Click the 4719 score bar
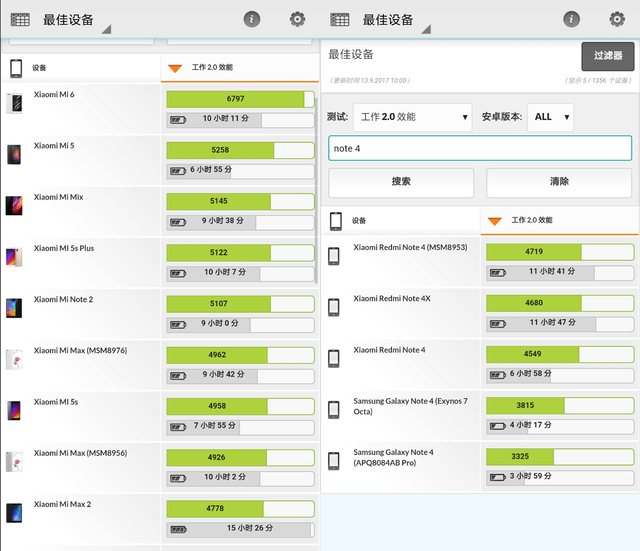 [x=560, y=252]
